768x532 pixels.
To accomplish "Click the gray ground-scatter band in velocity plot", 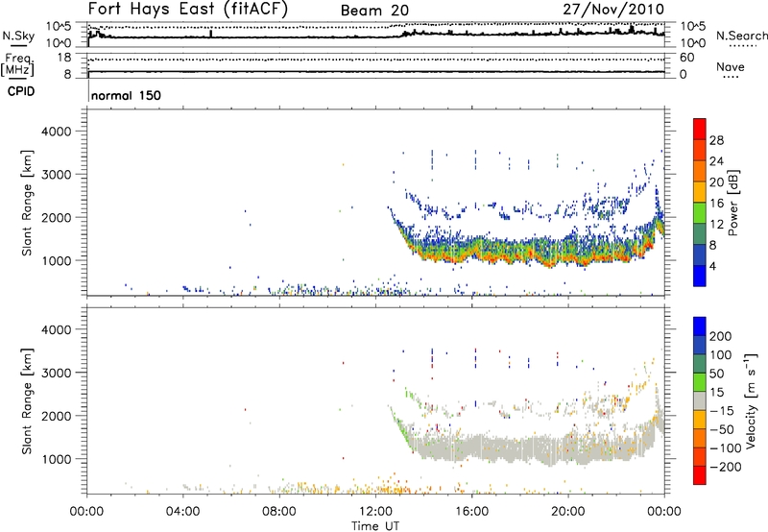I will point(529,448).
